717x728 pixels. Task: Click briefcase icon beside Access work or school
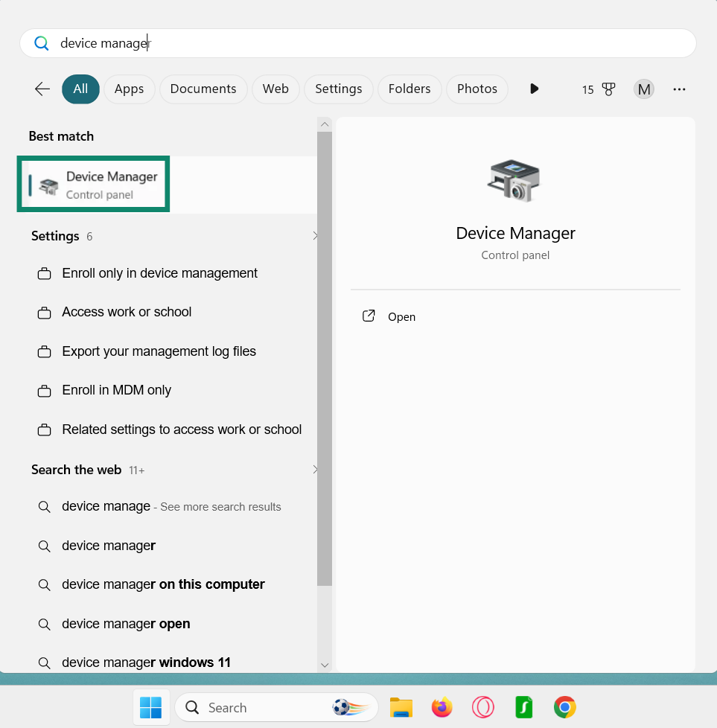pos(44,313)
